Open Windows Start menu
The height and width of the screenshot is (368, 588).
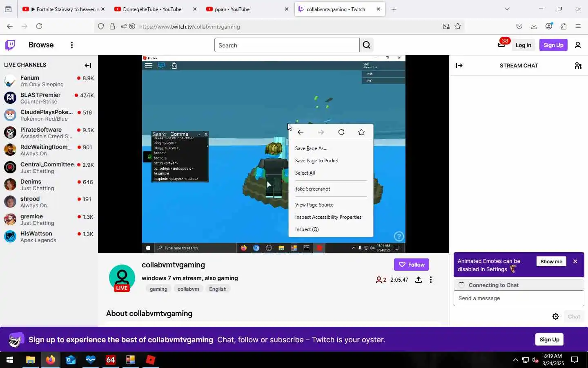click(x=10, y=360)
